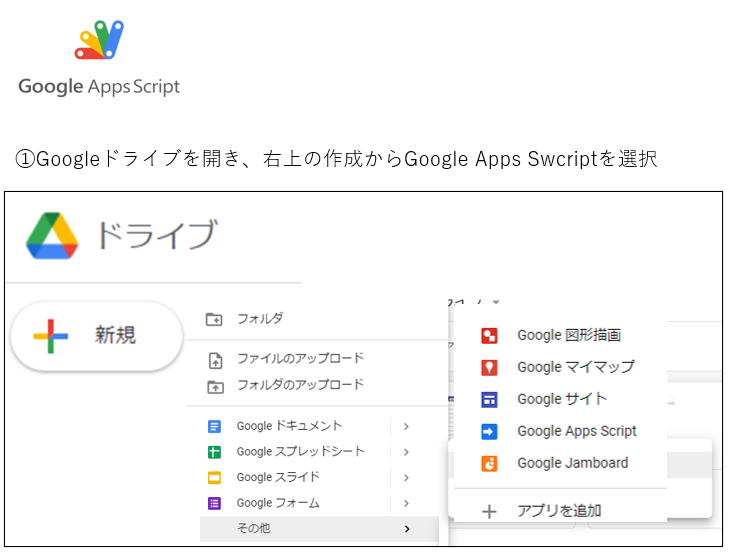This screenshot has height=554, width=730.
Task: Expand the Google フォーム submenu arrow
Action: coord(406,503)
